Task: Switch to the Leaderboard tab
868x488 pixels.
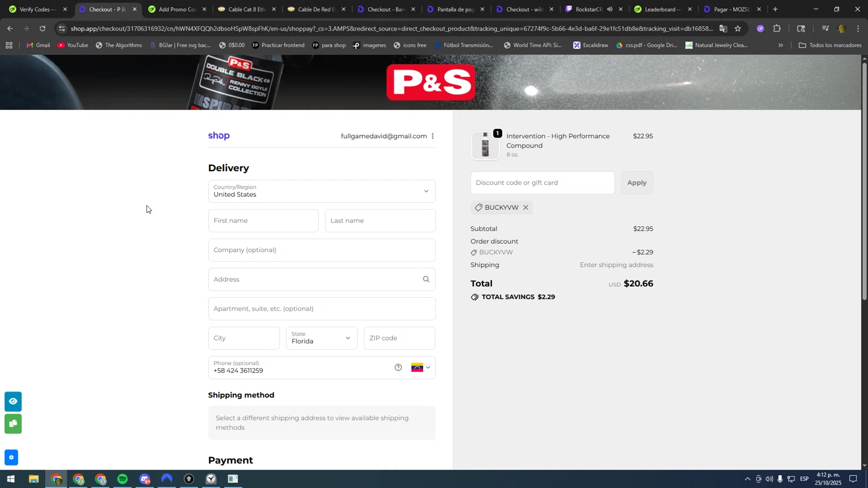Action: point(663,9)
